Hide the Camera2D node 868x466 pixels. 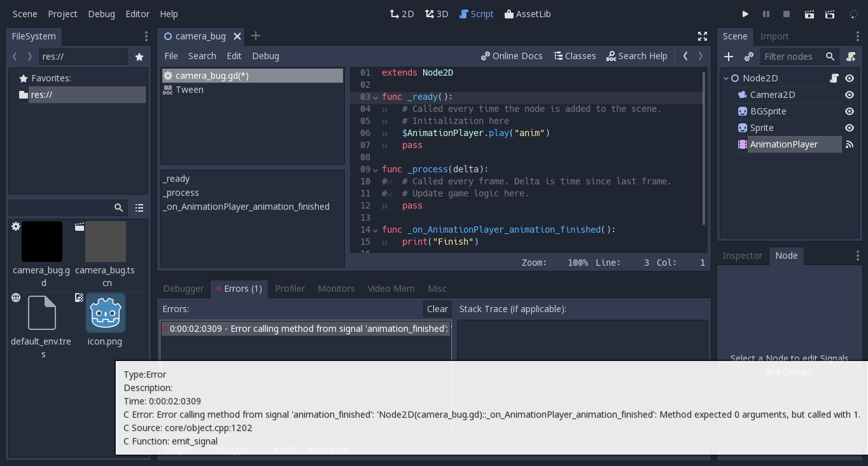(850, 94)
